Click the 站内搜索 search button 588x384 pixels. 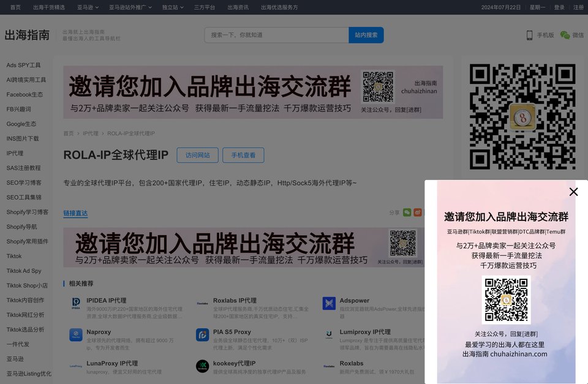(x=366, y=35)
